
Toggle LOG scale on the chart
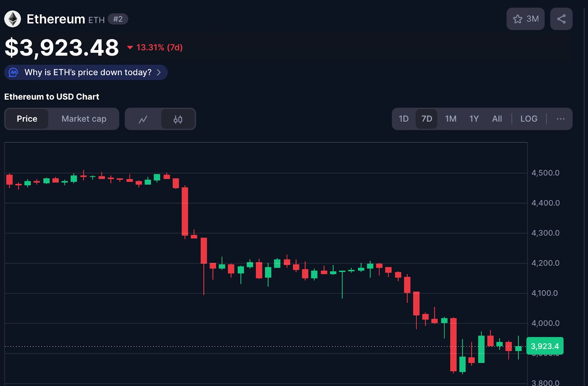coord(529,119)
